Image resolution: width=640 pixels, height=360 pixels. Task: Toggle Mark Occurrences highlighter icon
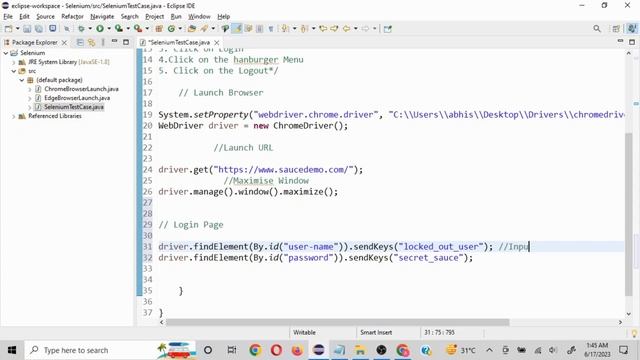point(237,29)
